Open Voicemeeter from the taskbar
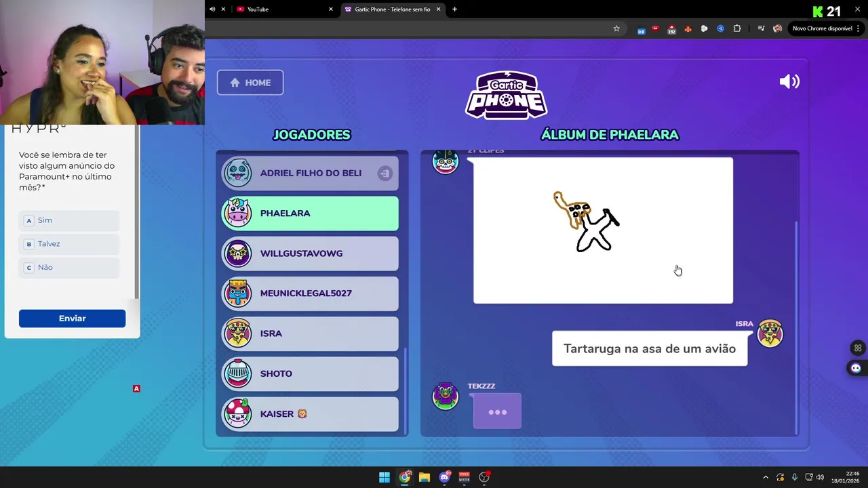 [x=464, y=477]
